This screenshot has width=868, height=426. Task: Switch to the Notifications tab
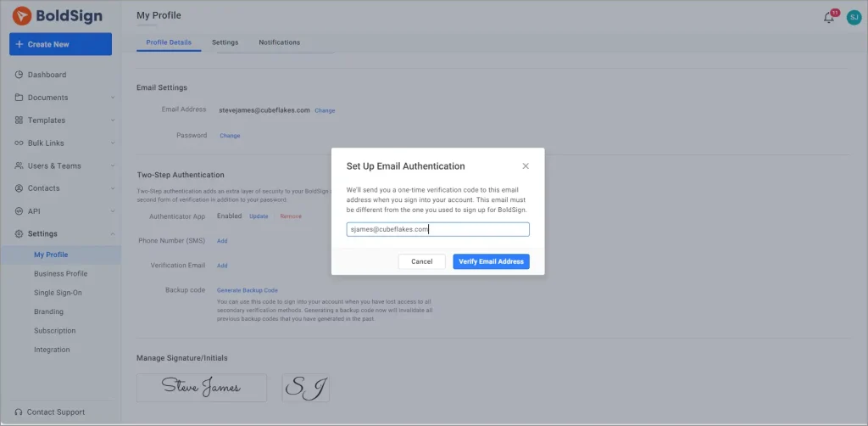coord(279,42)
